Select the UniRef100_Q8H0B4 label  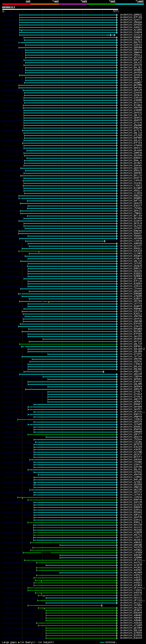click(131, 48)
